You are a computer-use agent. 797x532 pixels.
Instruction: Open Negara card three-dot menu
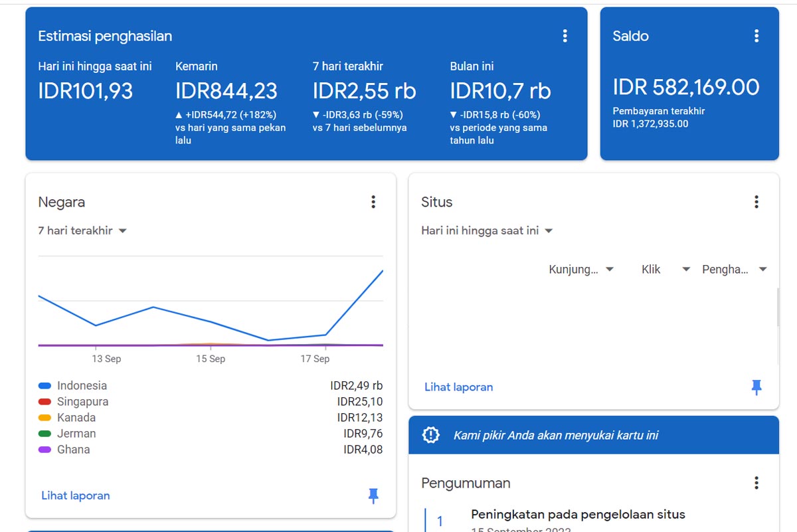coord(373,202)
